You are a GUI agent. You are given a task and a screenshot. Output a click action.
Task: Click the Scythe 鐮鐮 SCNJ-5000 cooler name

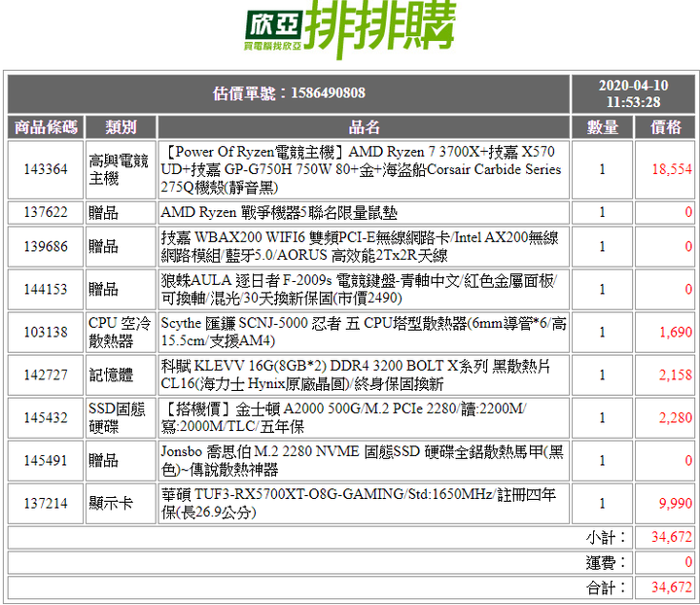point(364,333)
